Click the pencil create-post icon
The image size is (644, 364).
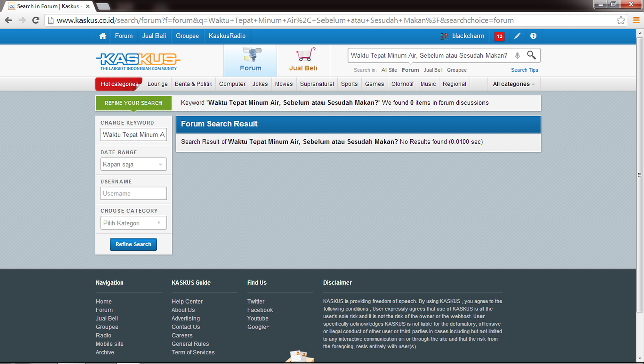517,36
